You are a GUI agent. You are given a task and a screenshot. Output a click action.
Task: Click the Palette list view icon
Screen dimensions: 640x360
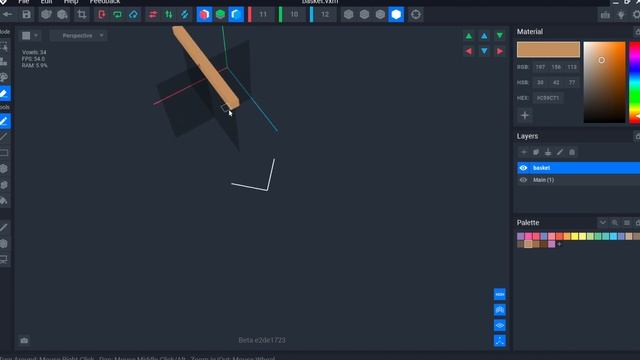tap(627, 222)
